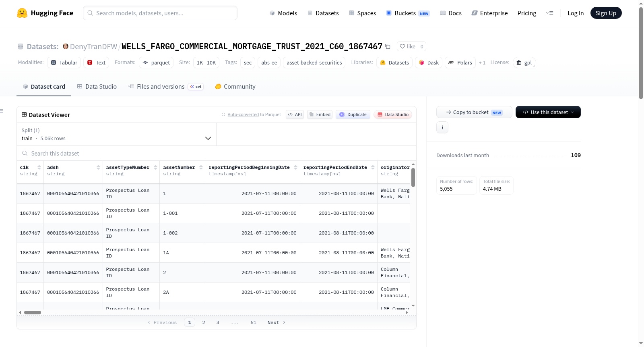644x347 pixels.
Task: Click the dataset viewer vertical scrollbar thumb
Action: [413, 177]
